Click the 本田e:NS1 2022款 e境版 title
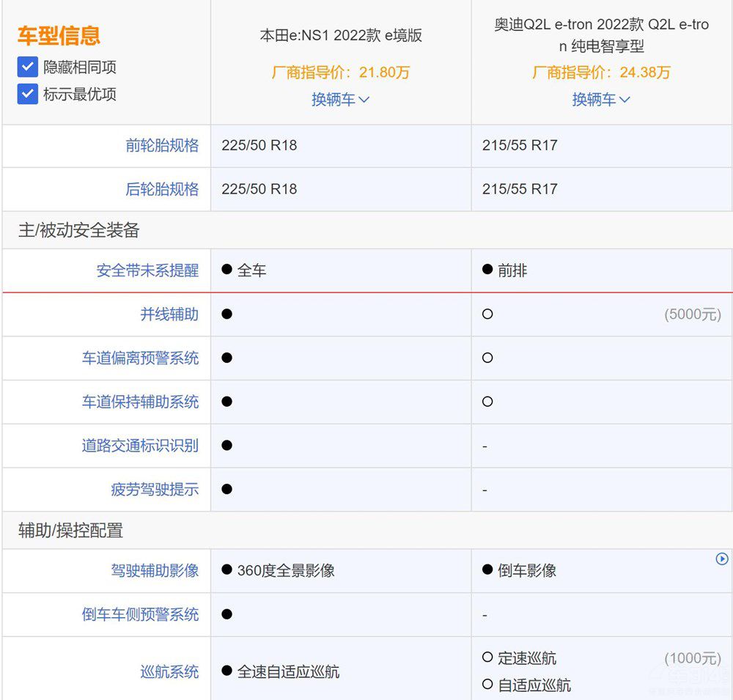This screenshot has height=700, width=733. [341, 35]
